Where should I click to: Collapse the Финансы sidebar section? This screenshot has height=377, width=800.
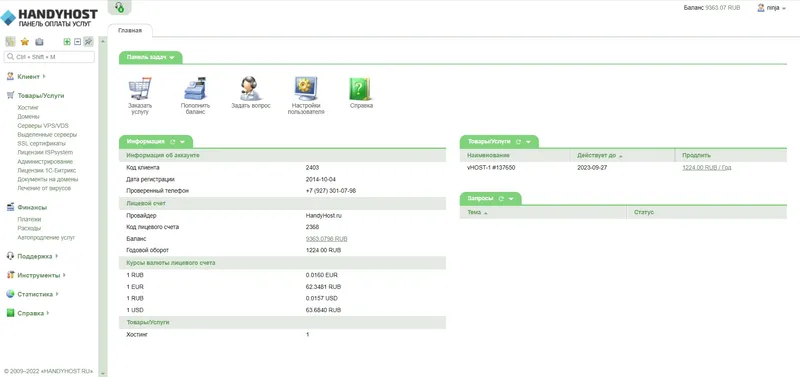pyautogui.click(x=32, y=208)
